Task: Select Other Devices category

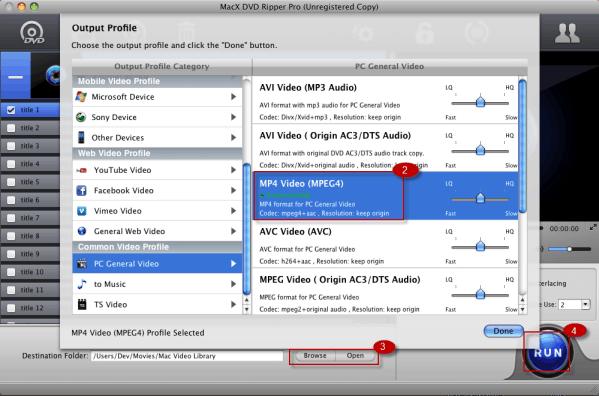Action: click(x=157, y=137)
